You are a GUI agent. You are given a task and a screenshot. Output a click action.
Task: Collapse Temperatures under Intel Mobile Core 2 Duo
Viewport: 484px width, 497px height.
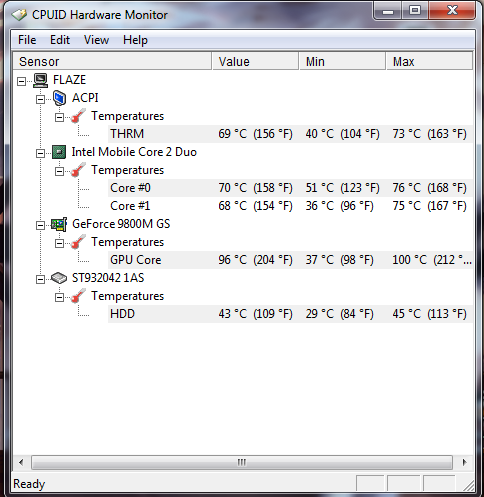[59, 171]
